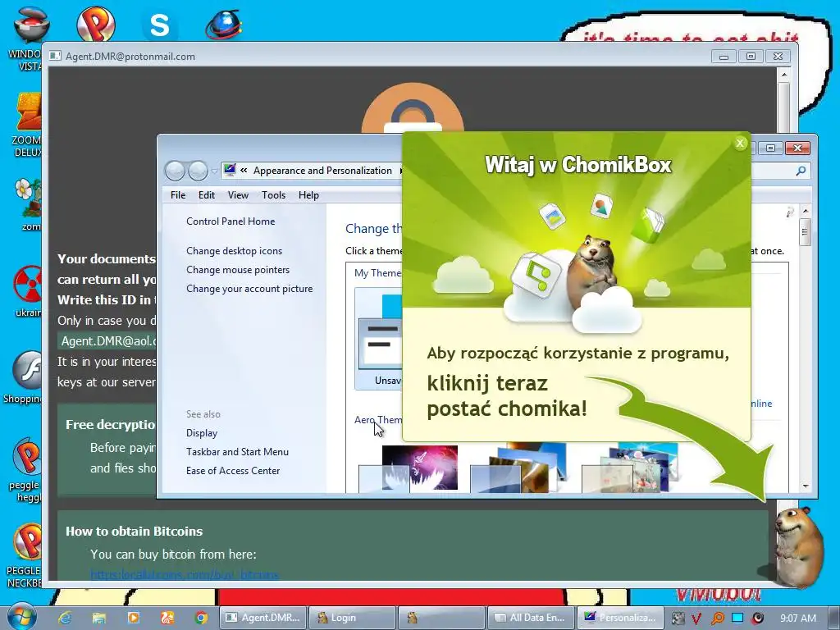Switch to Personaliza... taskbar button

pos(620,618)
